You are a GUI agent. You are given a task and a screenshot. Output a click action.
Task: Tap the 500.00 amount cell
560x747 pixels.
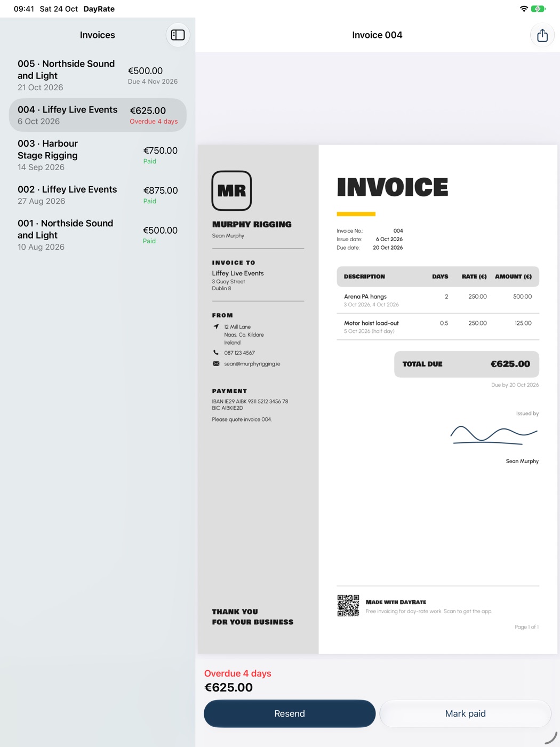(522, 296)
